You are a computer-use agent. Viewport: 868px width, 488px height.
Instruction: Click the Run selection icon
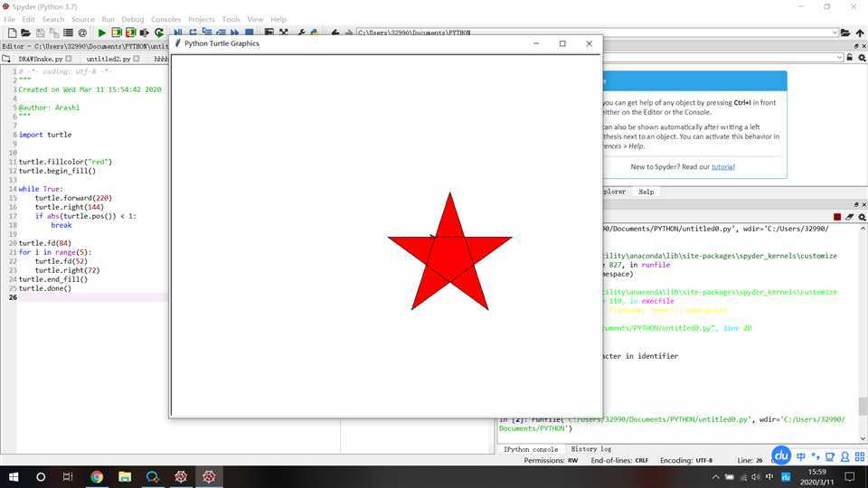145,33
